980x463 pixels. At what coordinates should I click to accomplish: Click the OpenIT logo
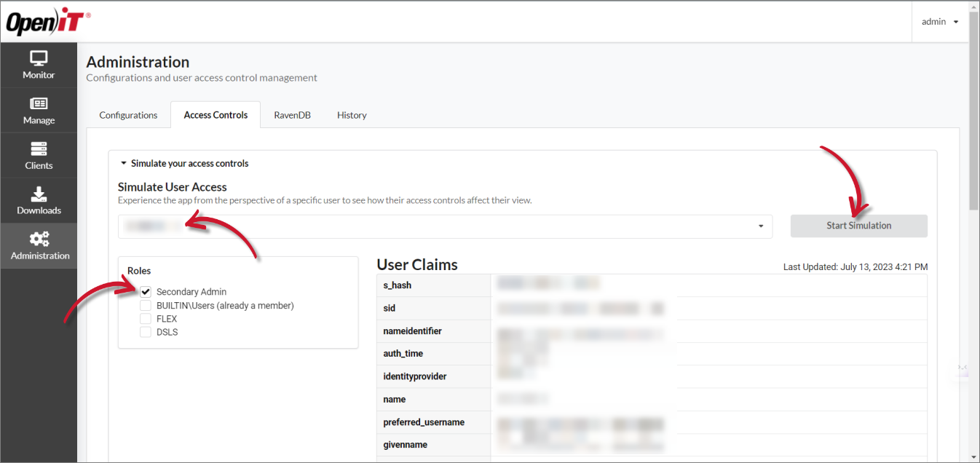47,21
